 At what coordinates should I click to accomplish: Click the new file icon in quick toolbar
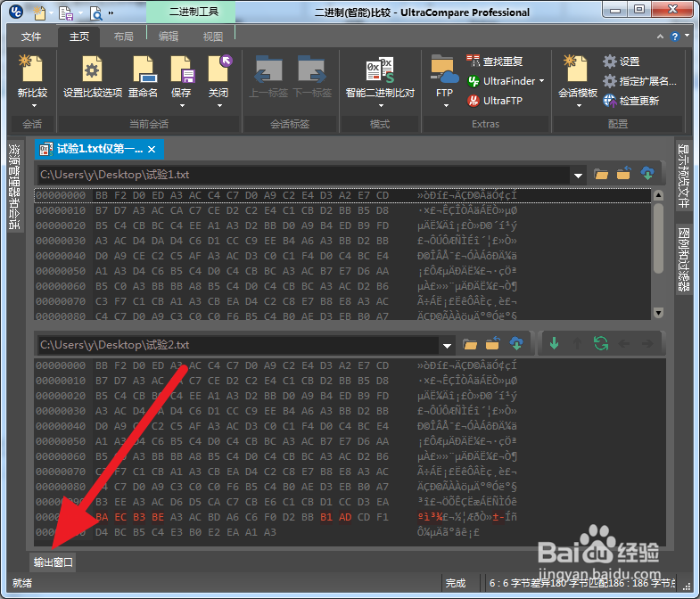pyautogui.click(x=39, y=13)
